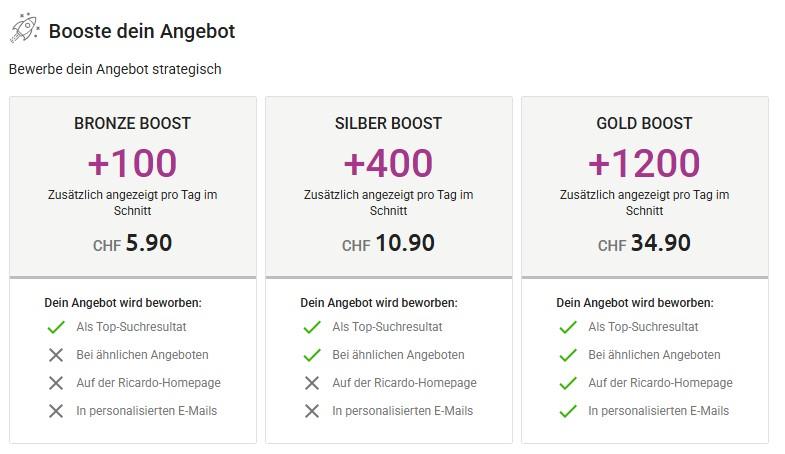Click Bronze Boost Ricardo homepage cross icon
This screenshot has width=785, height=454.
55,383
